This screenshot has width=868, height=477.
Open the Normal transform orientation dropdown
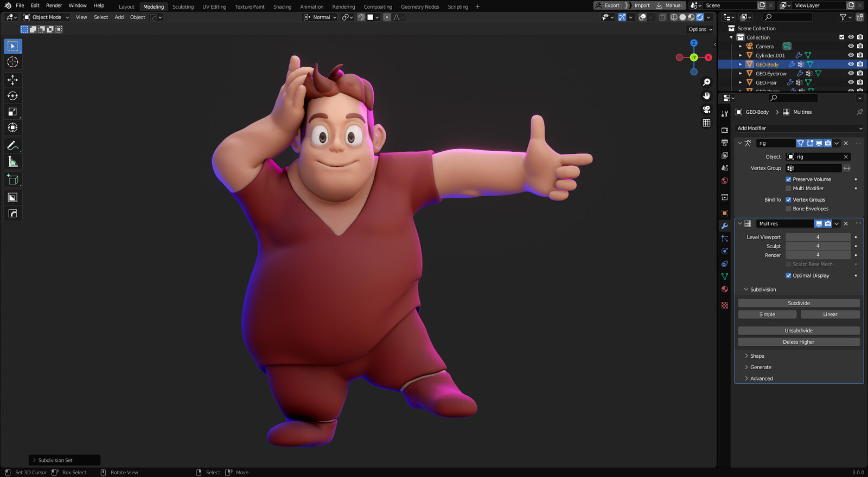(x=321, y=17)
